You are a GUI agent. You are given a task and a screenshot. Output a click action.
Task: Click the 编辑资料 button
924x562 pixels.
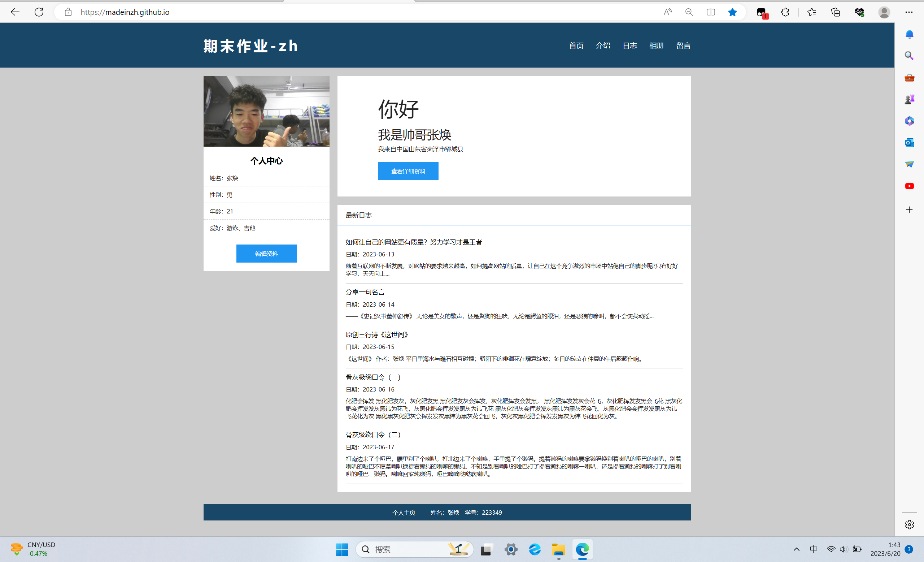click(266, 254)
